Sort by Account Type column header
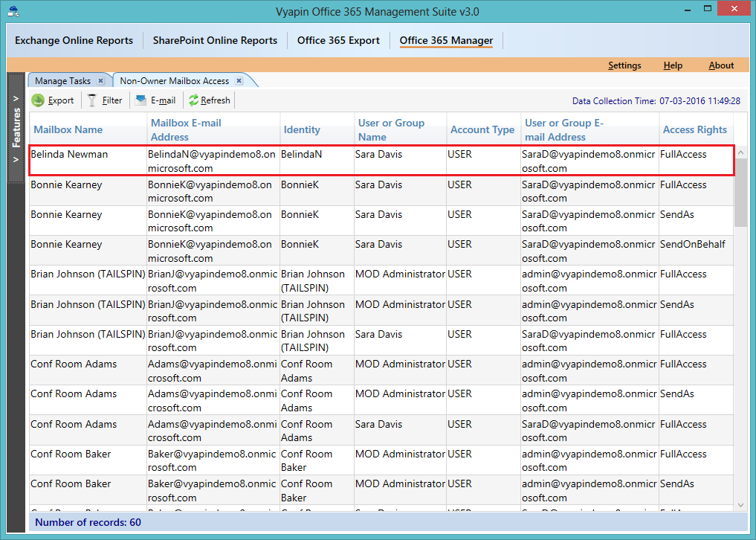Image resolution: width=756 pixels, height=540 pixels. [482, 130]
